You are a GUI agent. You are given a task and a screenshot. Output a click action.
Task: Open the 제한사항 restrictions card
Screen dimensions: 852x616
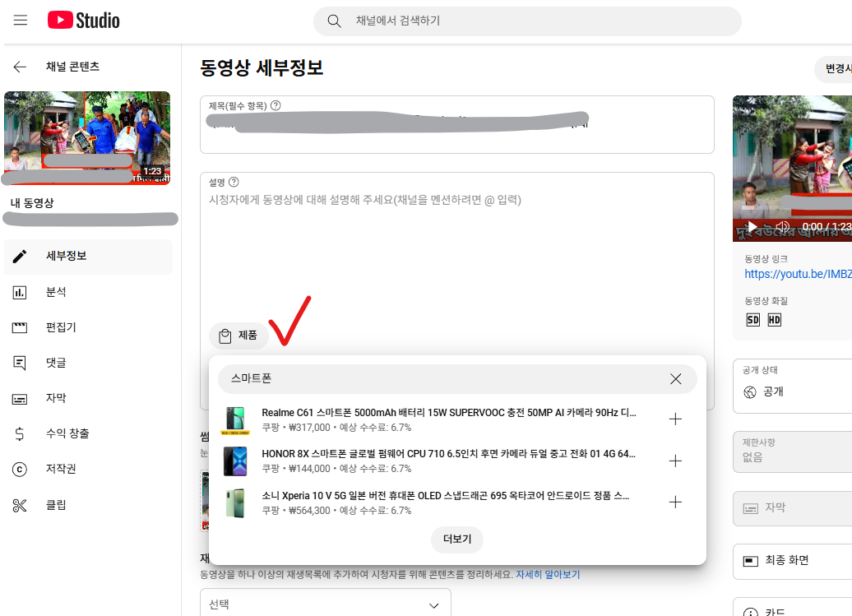click(x=793, y=451)
